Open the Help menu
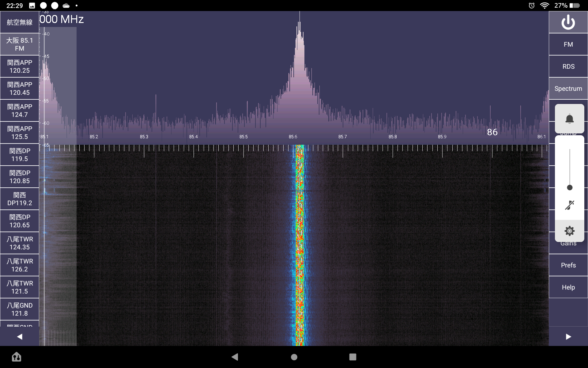 568,287
